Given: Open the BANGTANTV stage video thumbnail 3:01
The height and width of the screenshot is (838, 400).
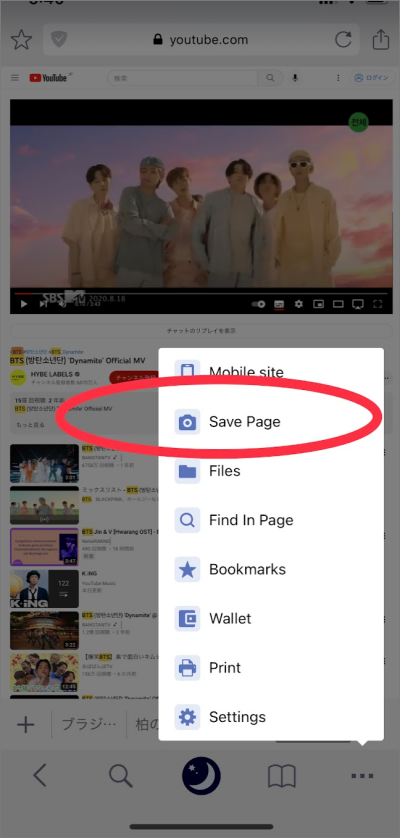Looking at the screenshot, I should 44,464.
